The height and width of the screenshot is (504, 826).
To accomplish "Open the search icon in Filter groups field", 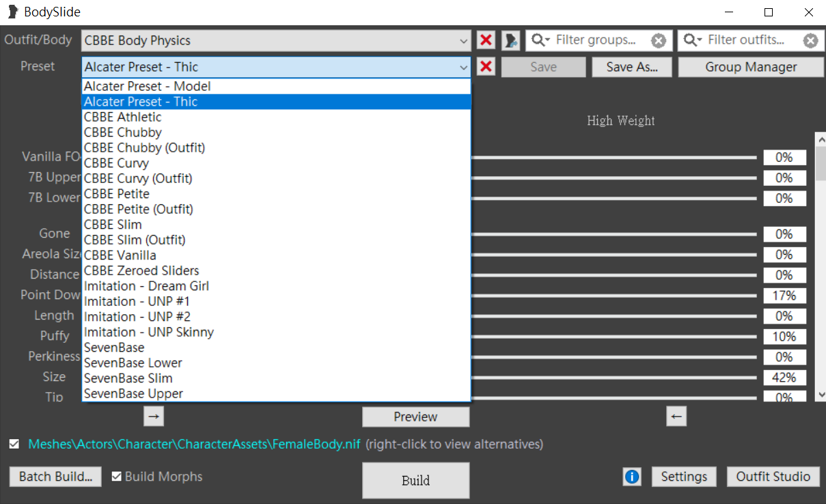I will tap(540, 40).
